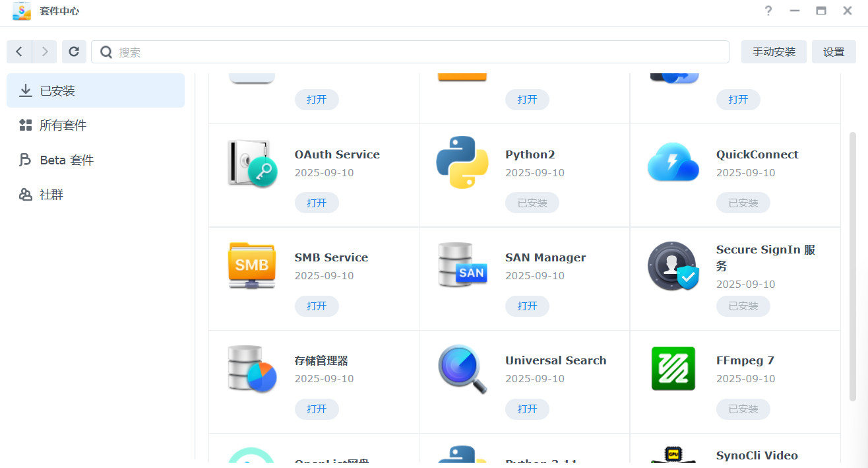Click the 已安装 download icon in sidebar

(x=26, y=90)
